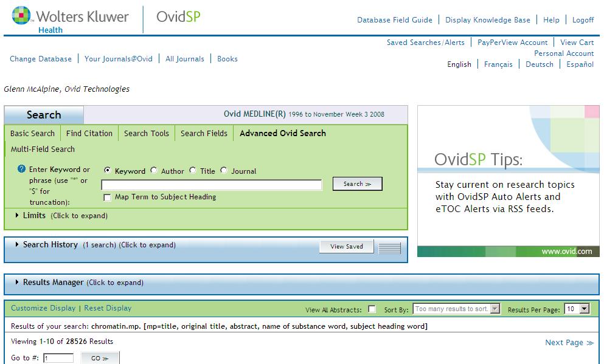Open Your Journals@Ovid link
The image size is (604, 364).
coord(119,59)
